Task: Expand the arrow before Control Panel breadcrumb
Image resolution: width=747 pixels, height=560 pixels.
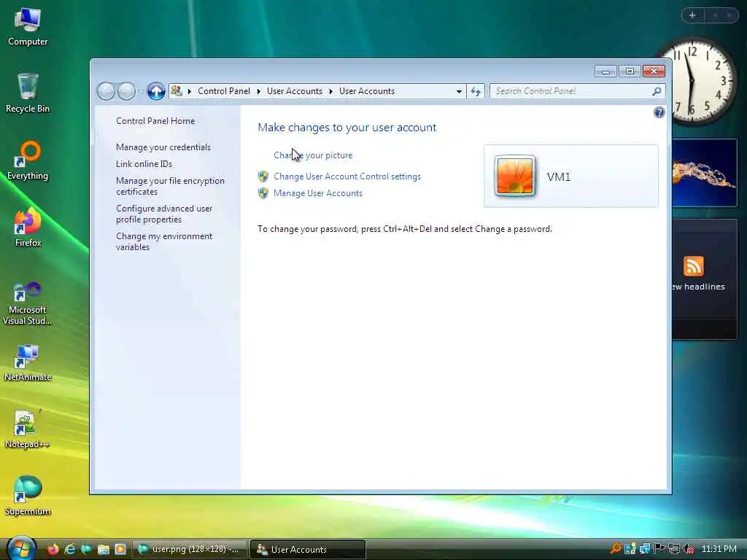Action: (x=190, y=91)
